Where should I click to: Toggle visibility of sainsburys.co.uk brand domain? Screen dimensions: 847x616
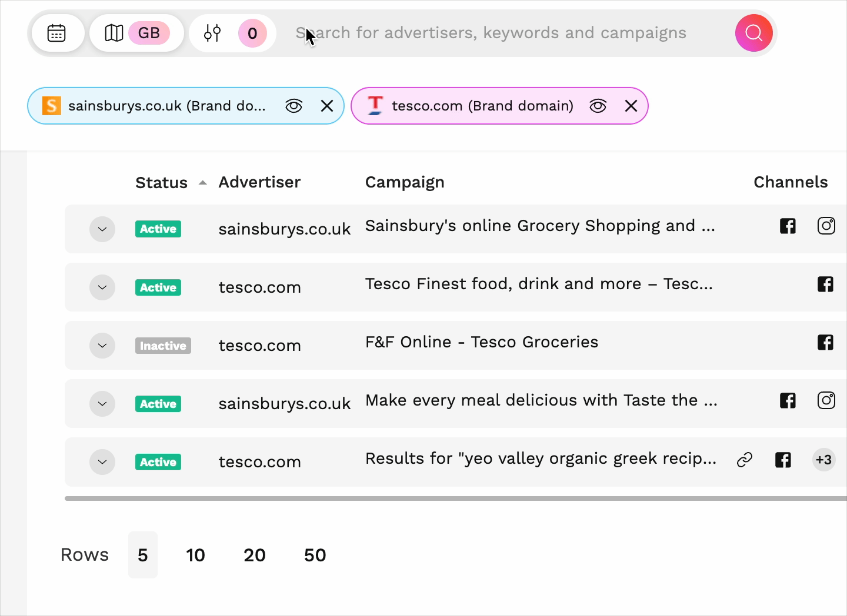tap(294, 106)
